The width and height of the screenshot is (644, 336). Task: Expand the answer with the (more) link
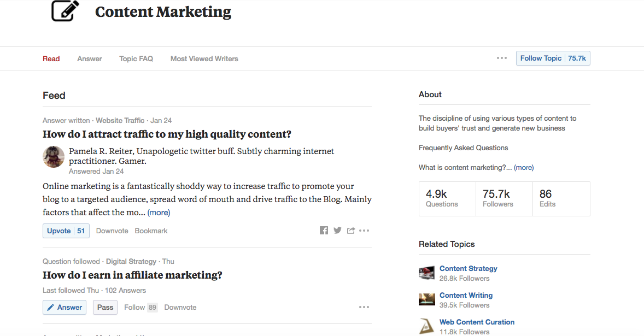point(159,213)
